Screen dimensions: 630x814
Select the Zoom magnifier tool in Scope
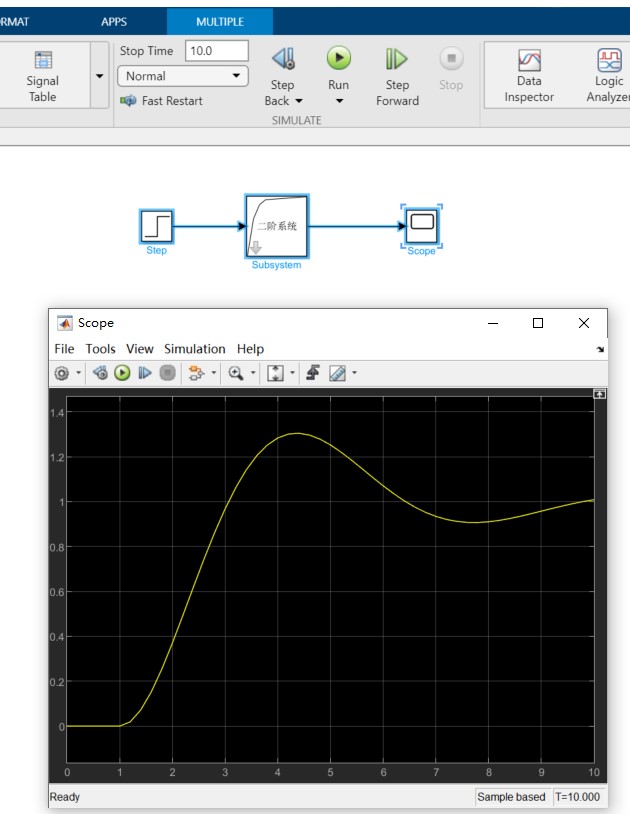pos(236,373)
